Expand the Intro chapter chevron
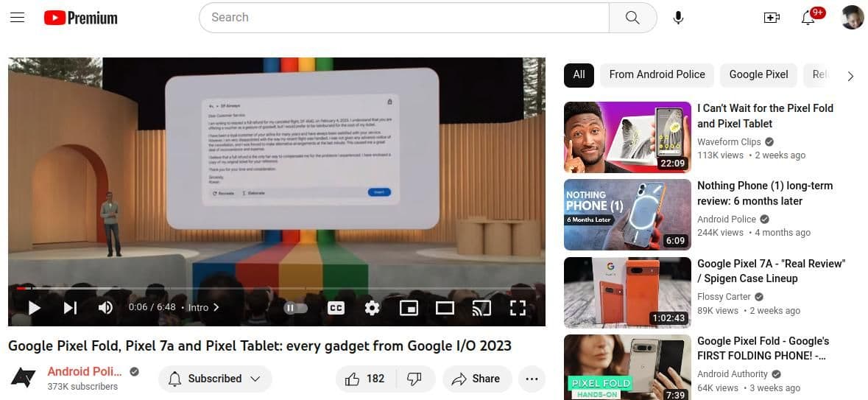 216,307
